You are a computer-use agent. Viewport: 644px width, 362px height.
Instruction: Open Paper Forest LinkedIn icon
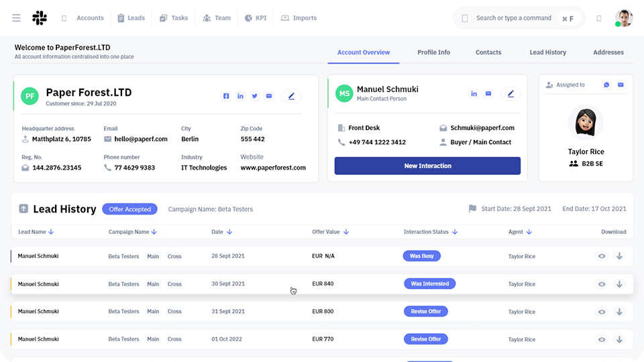pos(240,96)
